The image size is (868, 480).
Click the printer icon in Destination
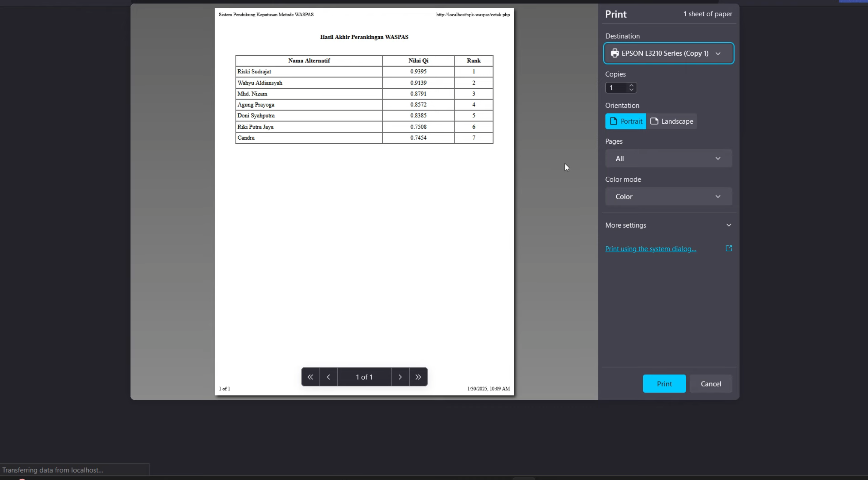coord(615,53)
